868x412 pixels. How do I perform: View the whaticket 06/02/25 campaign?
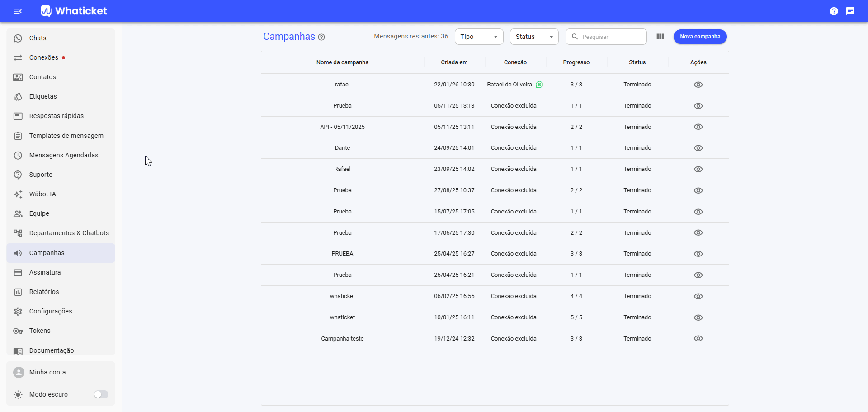coord(698,296)
